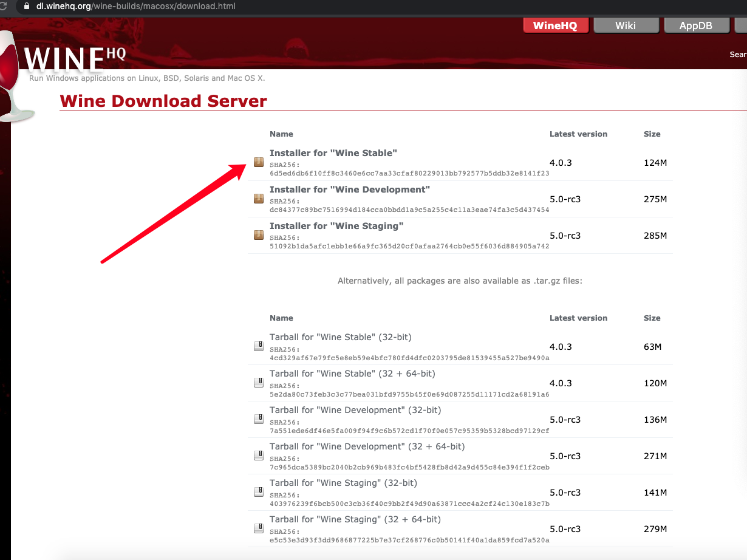Click the "Run Windows applications on Linux" tagline
The height and width of the screenshot is (560, 747).
pos(147,78)
